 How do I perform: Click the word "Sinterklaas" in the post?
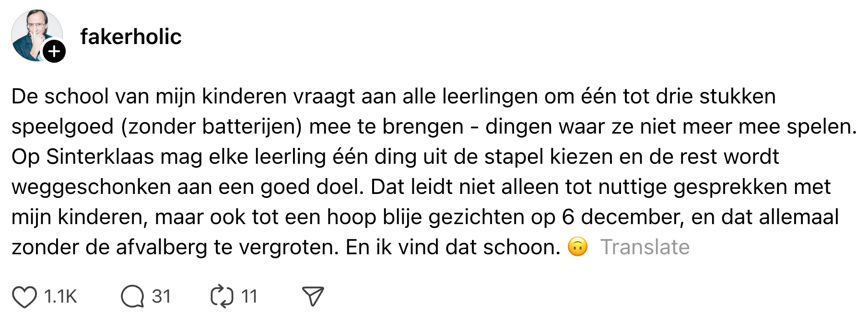point(100,157)
